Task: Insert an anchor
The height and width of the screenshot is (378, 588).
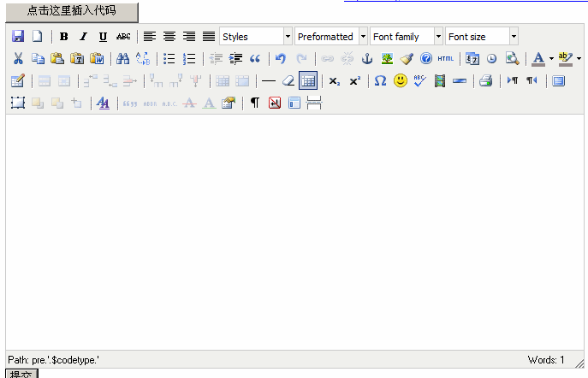Action: (x=367, y=58)
